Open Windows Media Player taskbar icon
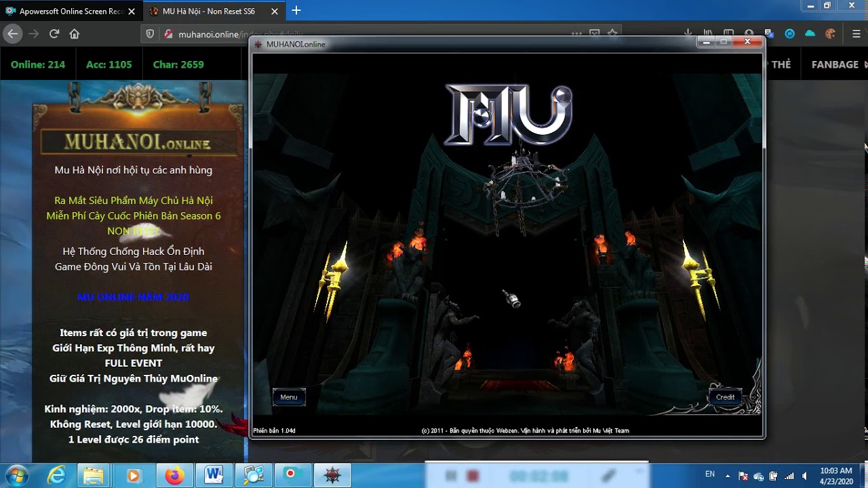Viewport: 868px width, 488px height. 133,476
